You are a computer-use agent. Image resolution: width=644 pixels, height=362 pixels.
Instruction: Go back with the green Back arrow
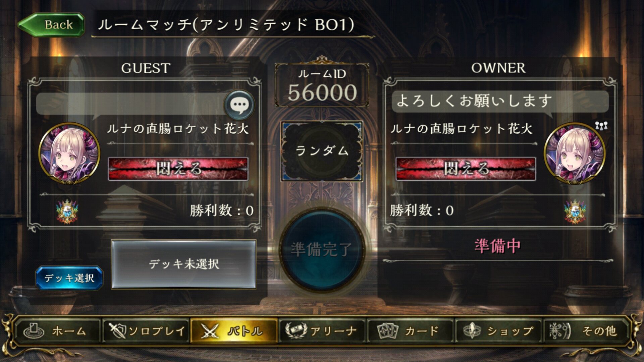point(51,24)
